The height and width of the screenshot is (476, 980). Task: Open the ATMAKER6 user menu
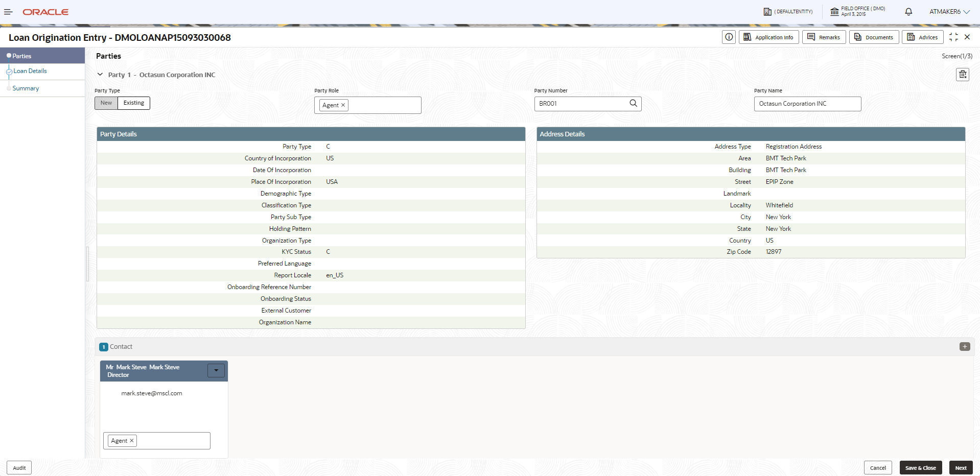pyautogui.click(x=949, y=12)
